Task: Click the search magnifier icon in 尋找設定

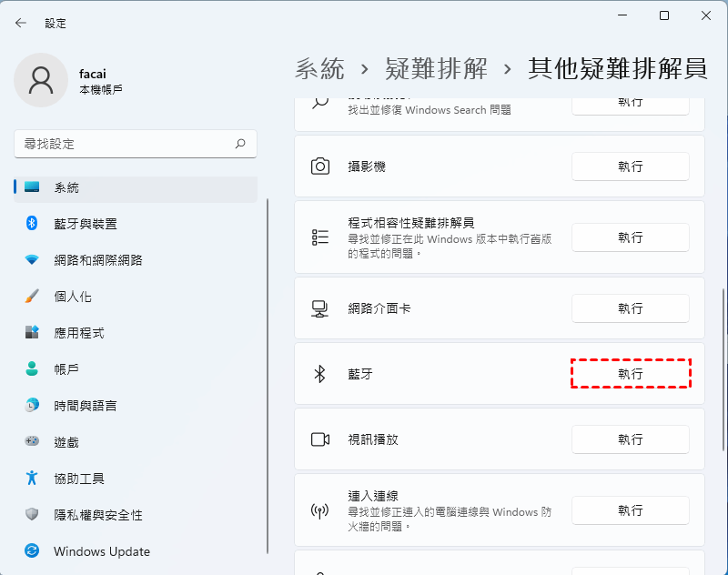Action: 240,144
